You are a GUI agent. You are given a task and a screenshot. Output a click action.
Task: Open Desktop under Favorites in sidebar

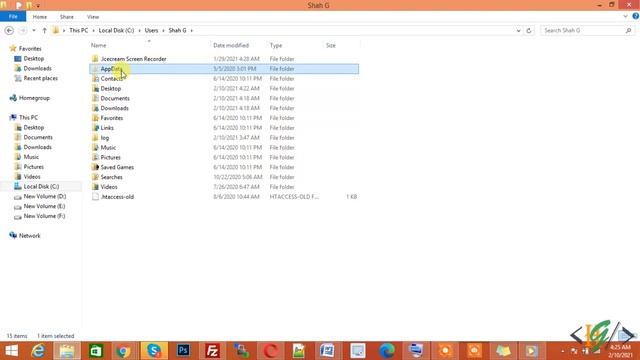(33, 59)
